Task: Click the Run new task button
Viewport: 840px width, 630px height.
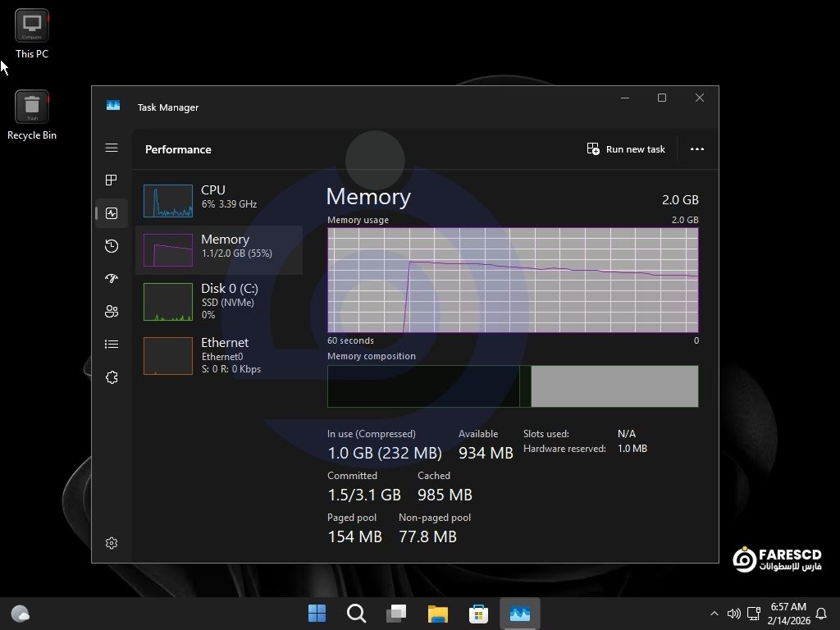Action: 626,149
